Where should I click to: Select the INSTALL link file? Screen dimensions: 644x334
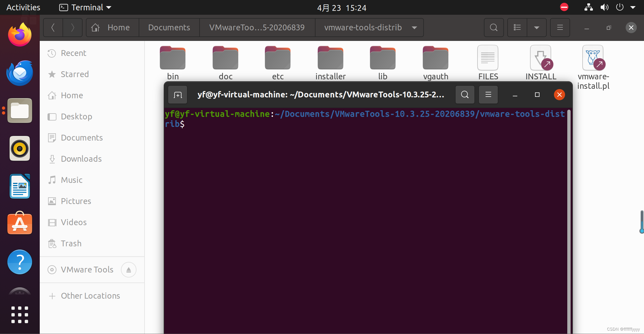(541, 63)
